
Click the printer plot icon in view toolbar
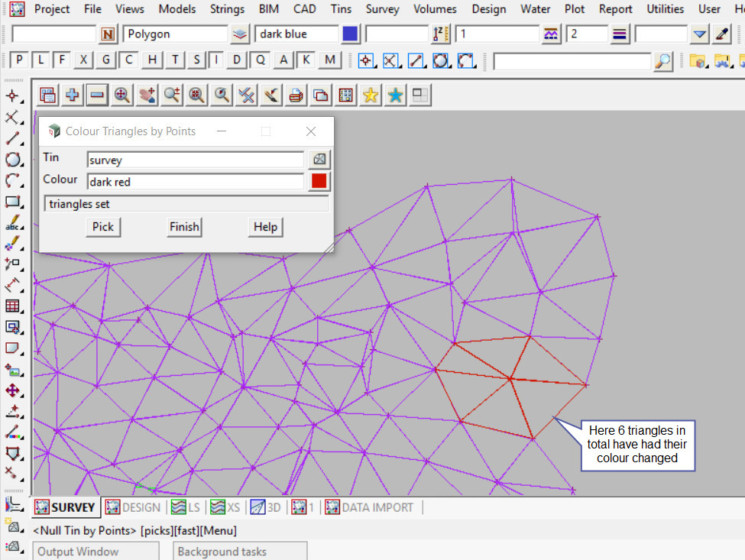click(296, 95)
